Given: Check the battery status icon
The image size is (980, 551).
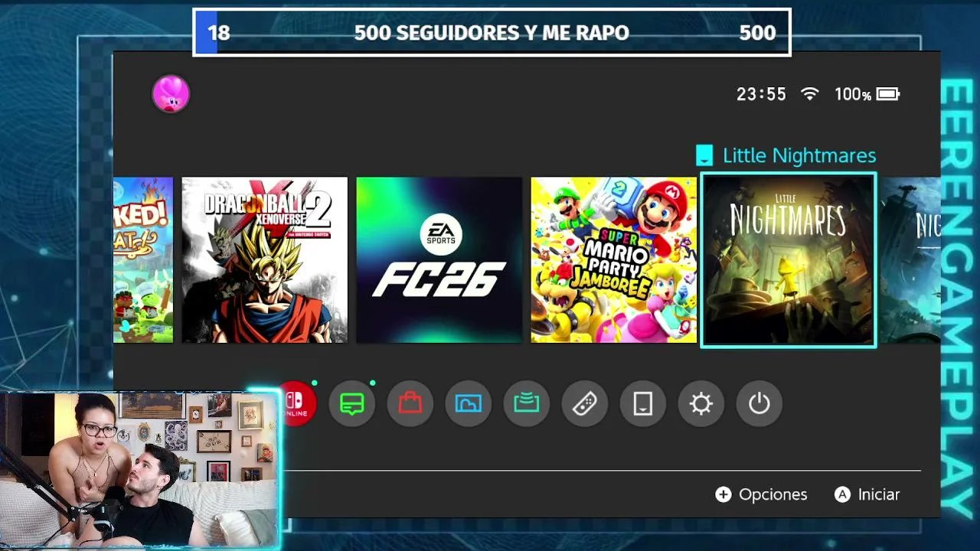Looking at the screenshot, I should [x=888, y=94].
